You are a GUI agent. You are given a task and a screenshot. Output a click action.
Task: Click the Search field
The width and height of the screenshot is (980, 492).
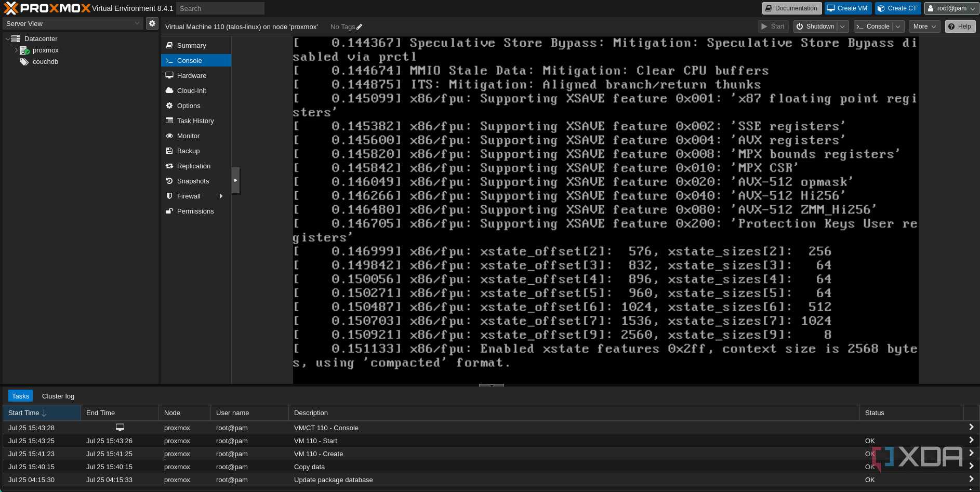click(x=220, y=8)
